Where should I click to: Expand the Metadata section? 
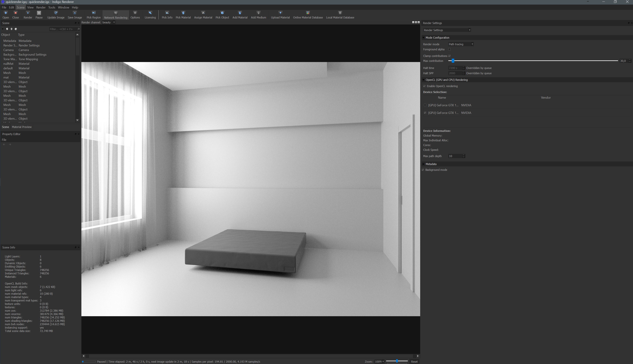(431, 164)
